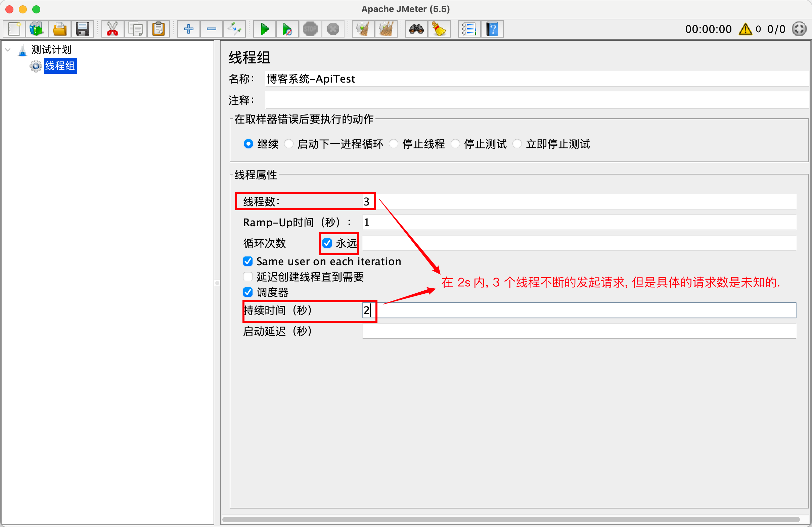Select the 继续 radio button
The width and height of the screenshot is (812, 527).
[x=249, y=144]
